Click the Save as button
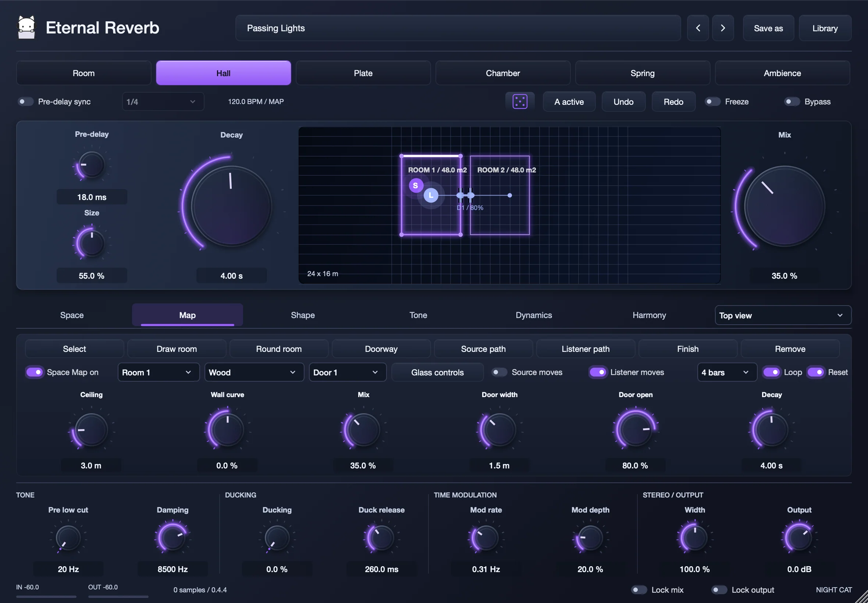 [x=768, y=28]
